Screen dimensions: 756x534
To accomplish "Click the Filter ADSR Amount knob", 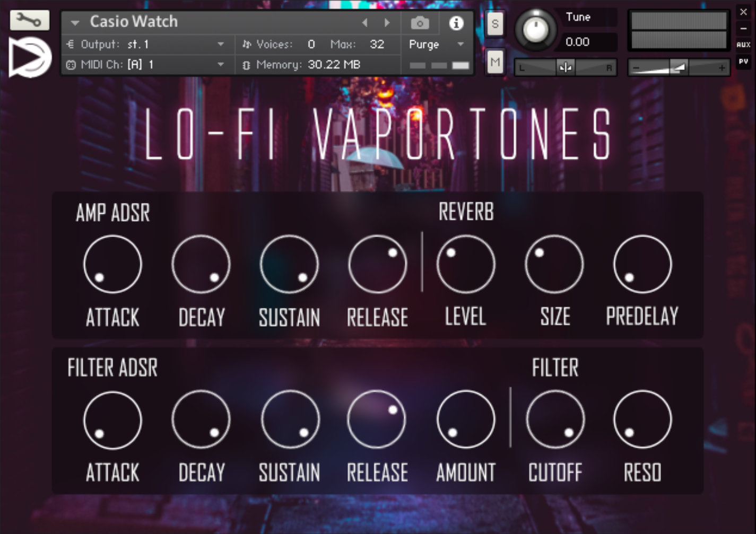I will click(466, 419).
